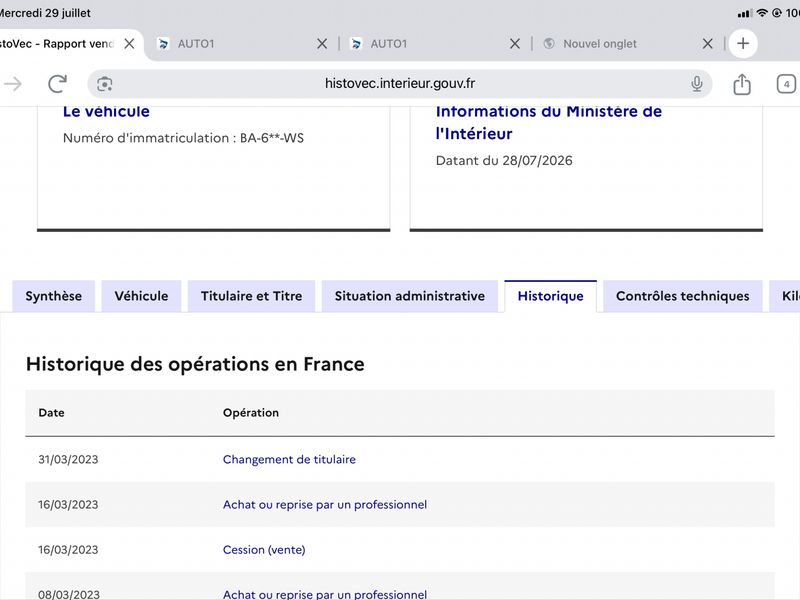
Task: Open the Contrôles techniques tab
Action: [683, 296]
